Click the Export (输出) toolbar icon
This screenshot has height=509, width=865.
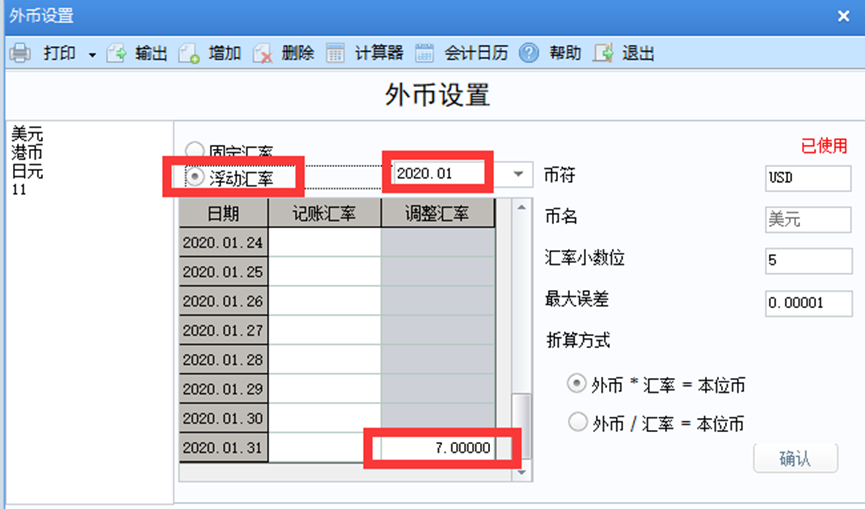point(117,53)
